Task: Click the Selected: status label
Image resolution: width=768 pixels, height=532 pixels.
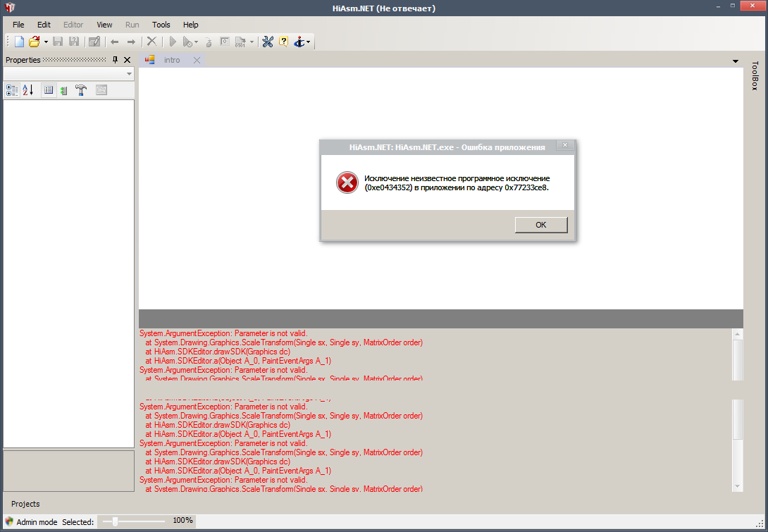Action: point(78,522)
